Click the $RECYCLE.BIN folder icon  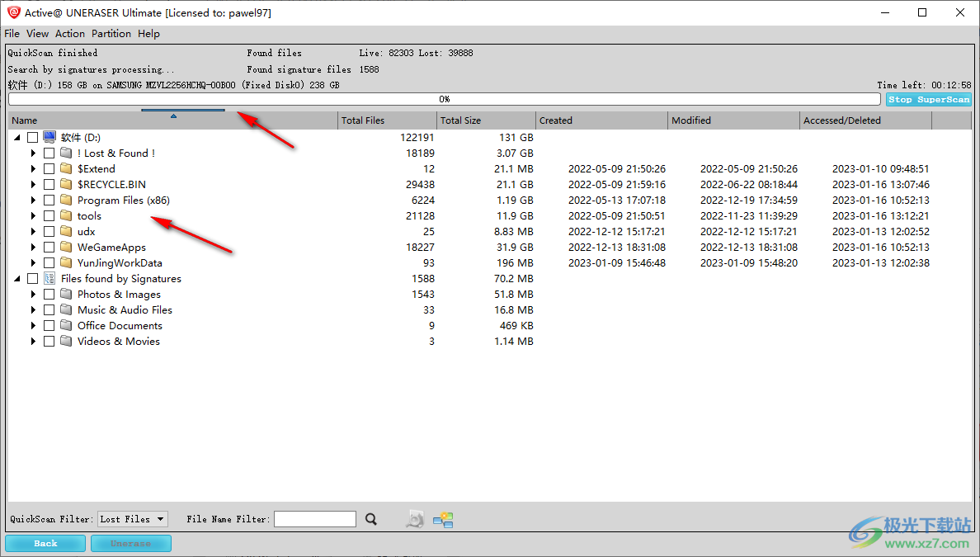(x=66, y=184)
